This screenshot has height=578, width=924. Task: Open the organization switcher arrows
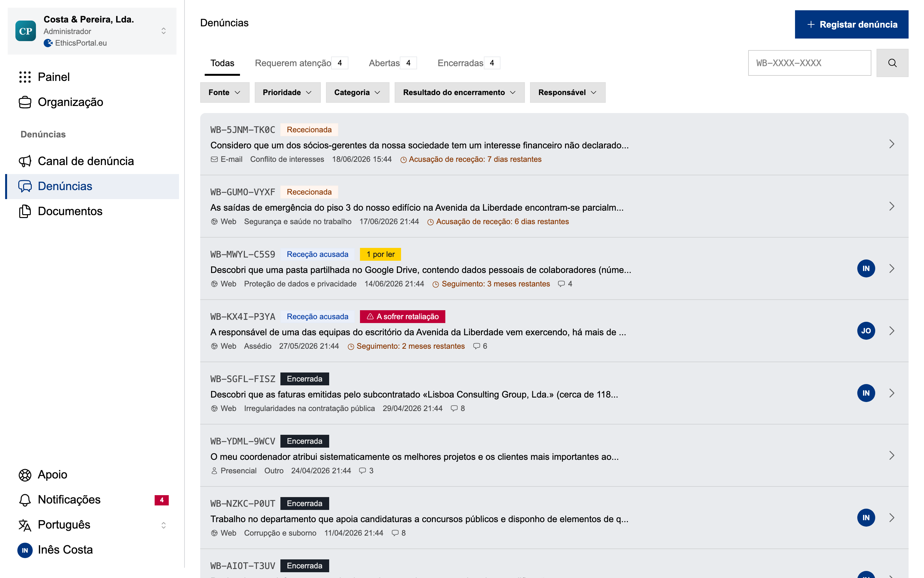(x=163, y=31)
